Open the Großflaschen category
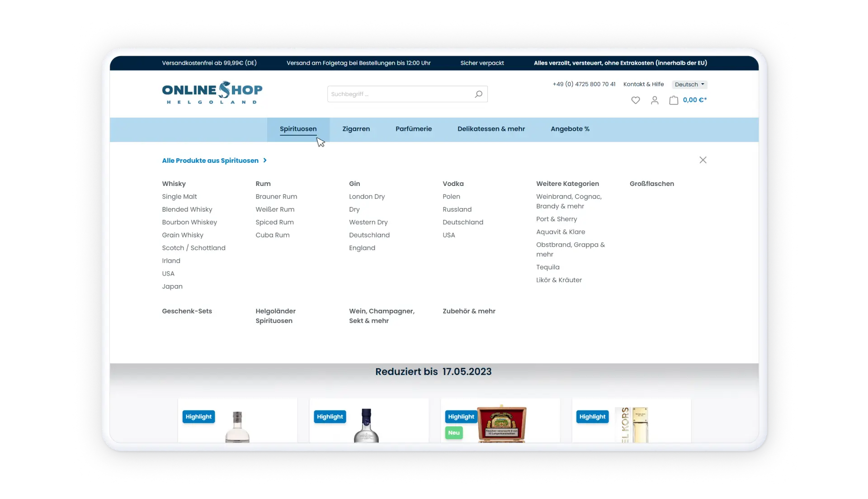 (651, 184)
